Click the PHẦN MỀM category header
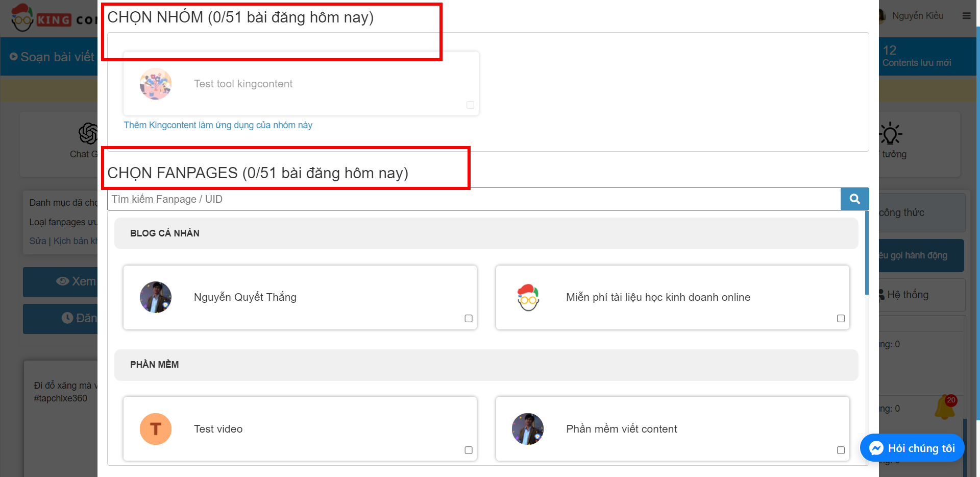 coord(486,365)
